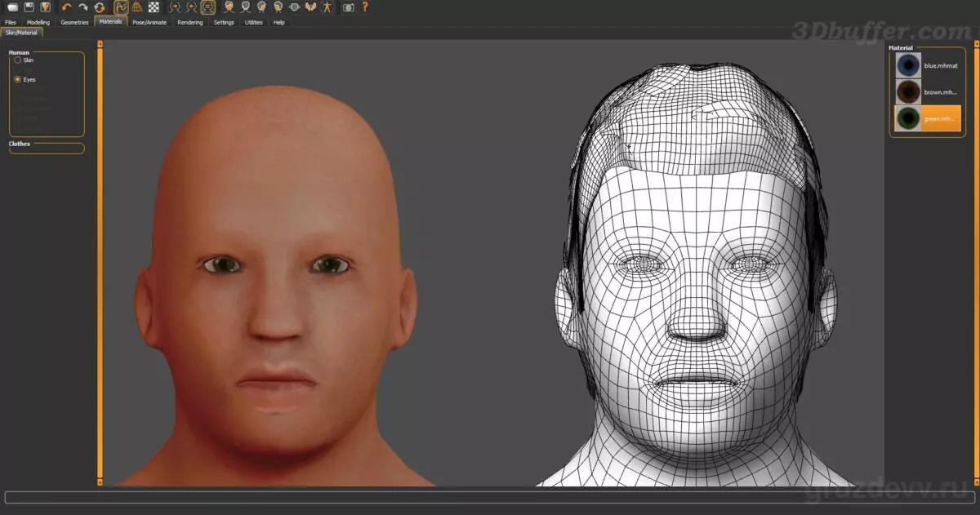Screen dimensions: 980x515
Task: Click the checkerboard background icon
Action: click(x=154, y=7)
